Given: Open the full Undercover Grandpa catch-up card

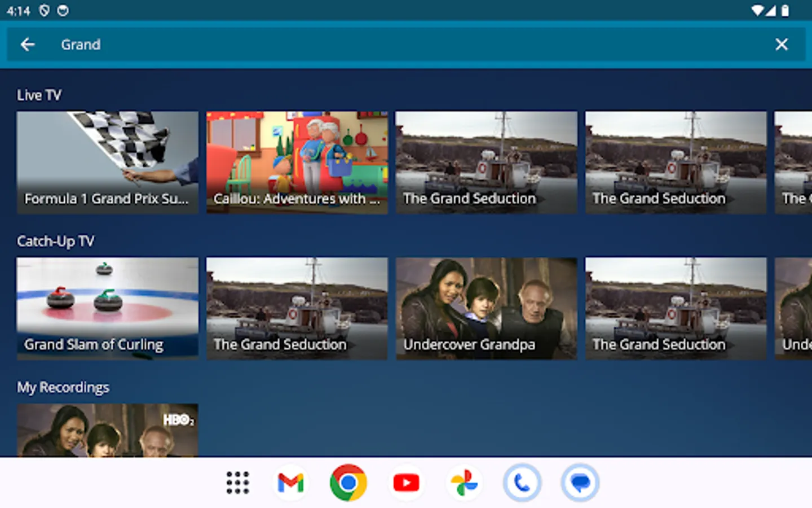Looking at the screenshot, I should pos(487,309).
